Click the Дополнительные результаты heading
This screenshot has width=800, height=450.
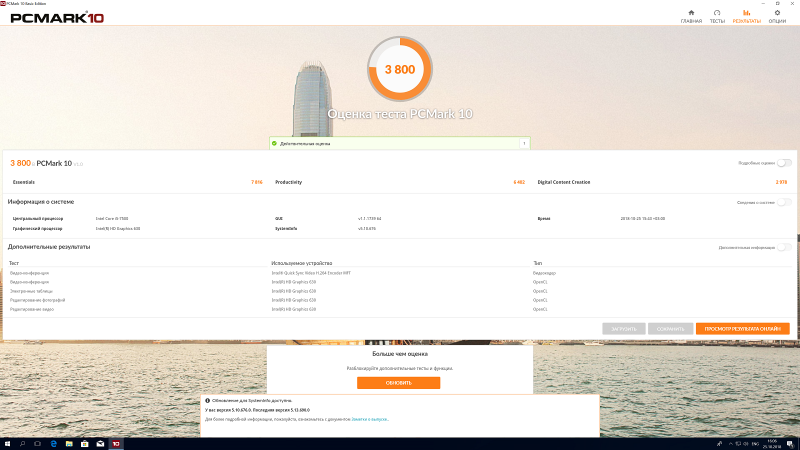pyautogui.click(x=49, y=247)
